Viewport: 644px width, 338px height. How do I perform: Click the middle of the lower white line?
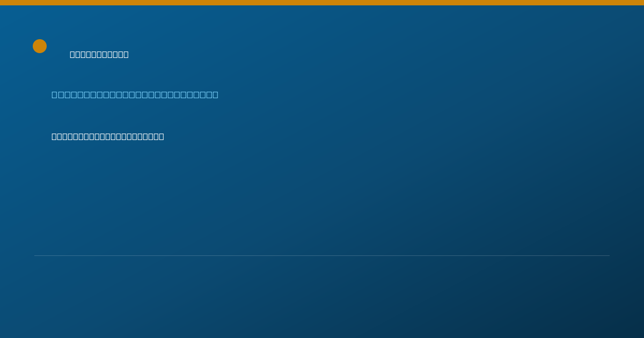(108, 137)
